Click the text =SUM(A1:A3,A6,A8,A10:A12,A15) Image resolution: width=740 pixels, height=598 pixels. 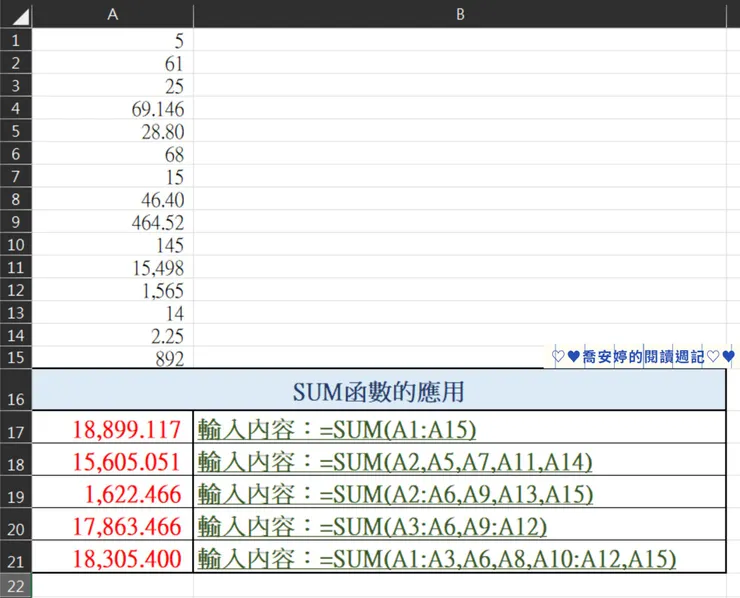[498, 559]
